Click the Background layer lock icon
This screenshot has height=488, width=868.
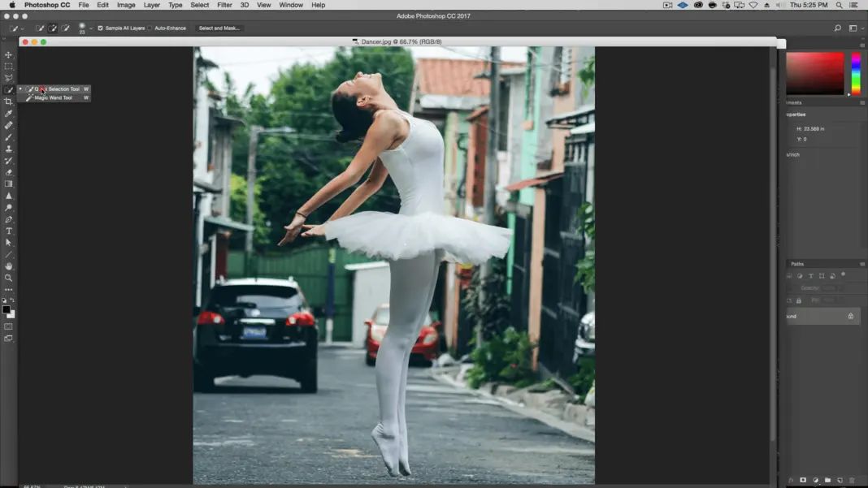pos(851,317)
